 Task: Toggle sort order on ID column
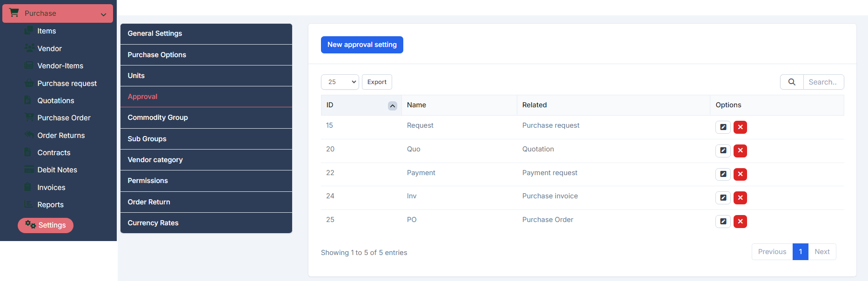[x=392, y=106]
